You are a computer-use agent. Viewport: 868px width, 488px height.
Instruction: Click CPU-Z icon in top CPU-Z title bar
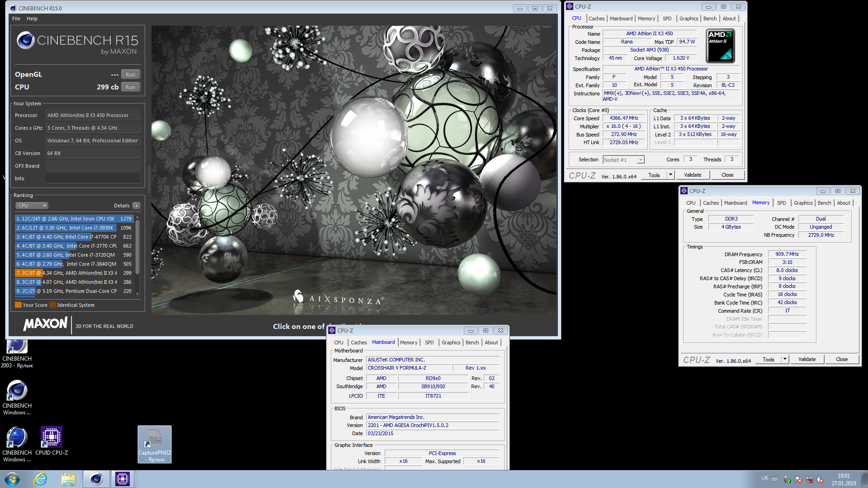tap(570, 7)
